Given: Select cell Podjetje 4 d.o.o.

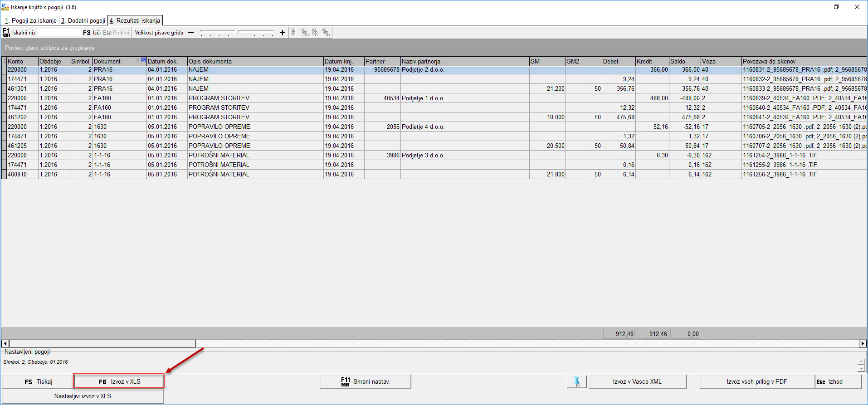Looking at the screenshot, I should (x=465, y=127).
